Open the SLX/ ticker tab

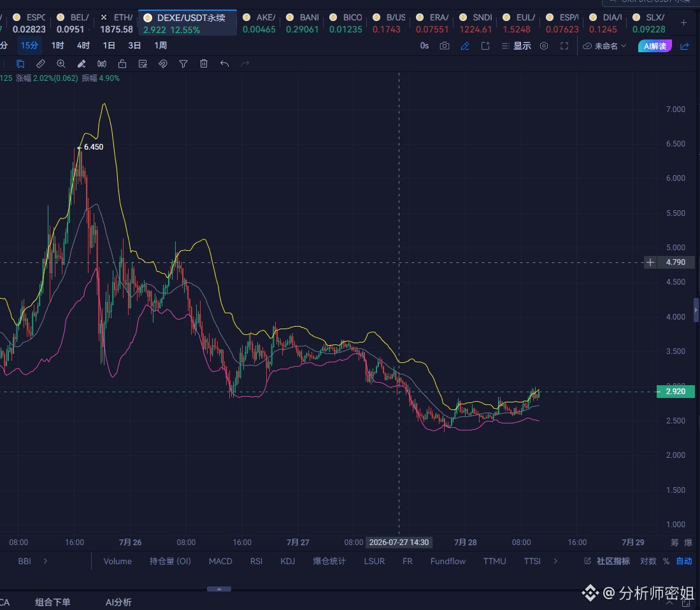click(x=648, y=23)
